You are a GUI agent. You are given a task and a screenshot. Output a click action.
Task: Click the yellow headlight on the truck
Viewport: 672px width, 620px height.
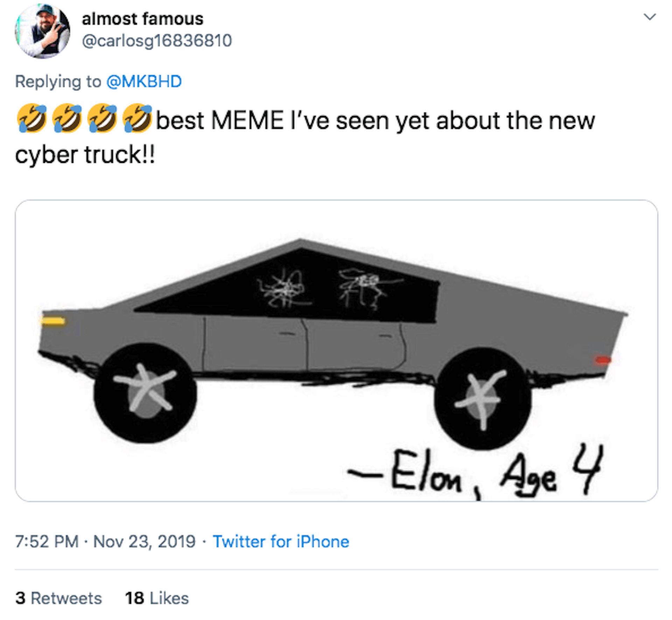pos(53,321)
